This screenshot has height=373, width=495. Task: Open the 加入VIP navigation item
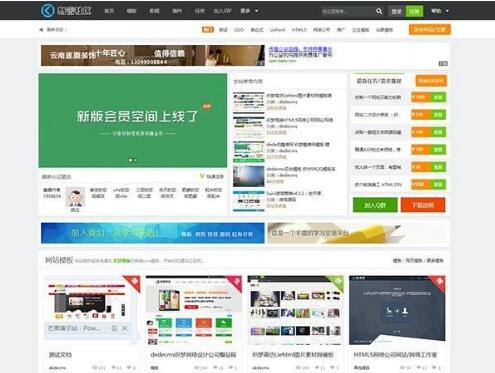(222, 11)
